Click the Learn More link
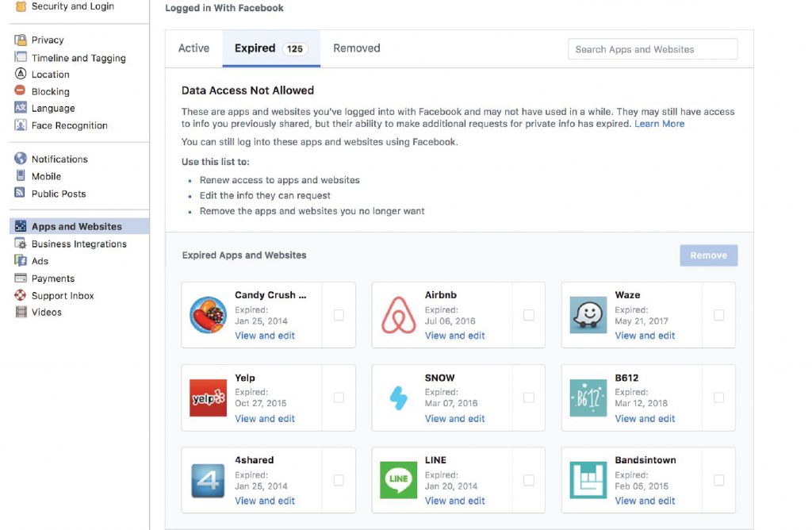812x530 pixels. pos(658,124)
